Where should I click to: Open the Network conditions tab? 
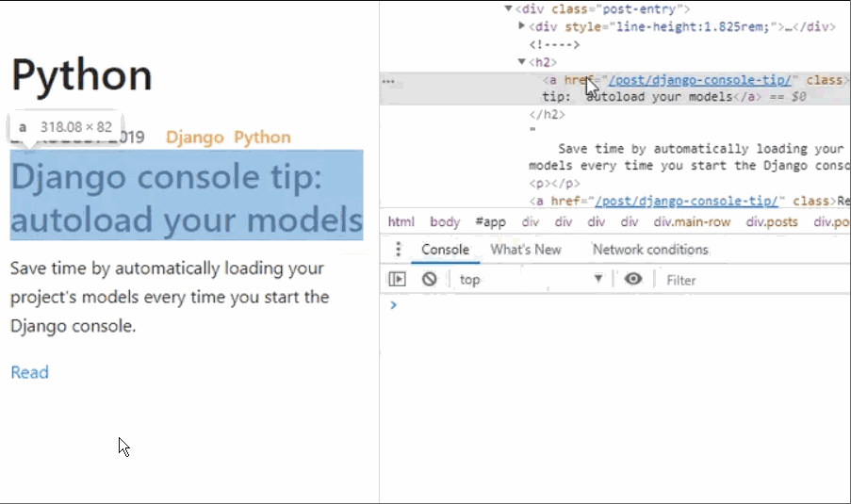[650, 250]
